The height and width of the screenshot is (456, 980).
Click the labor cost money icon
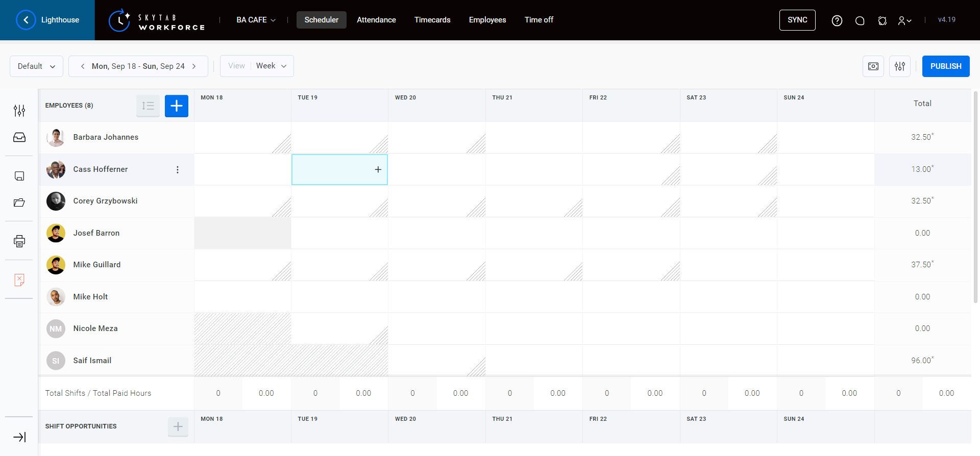pyautogui.click(x=873, y=66)
